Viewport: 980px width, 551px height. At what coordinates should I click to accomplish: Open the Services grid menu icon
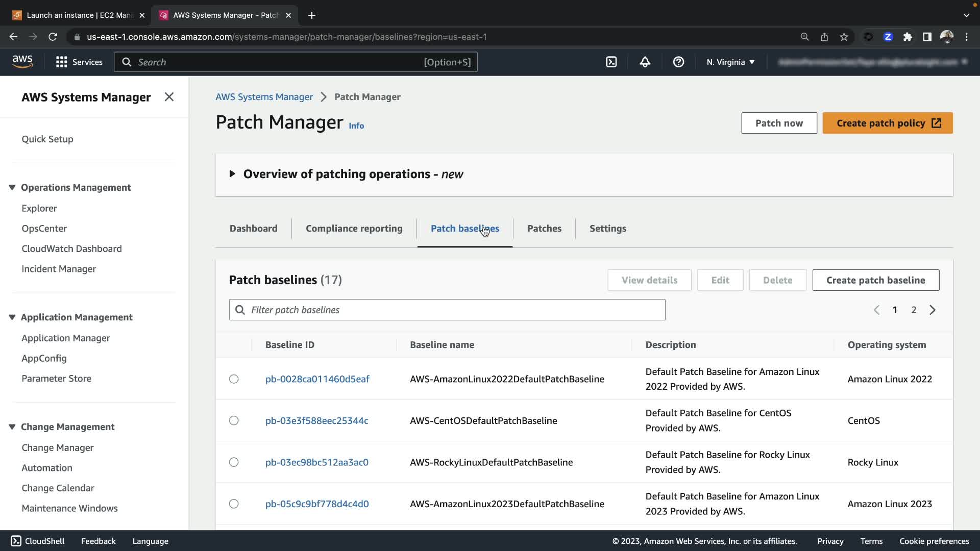click(62, 62)
